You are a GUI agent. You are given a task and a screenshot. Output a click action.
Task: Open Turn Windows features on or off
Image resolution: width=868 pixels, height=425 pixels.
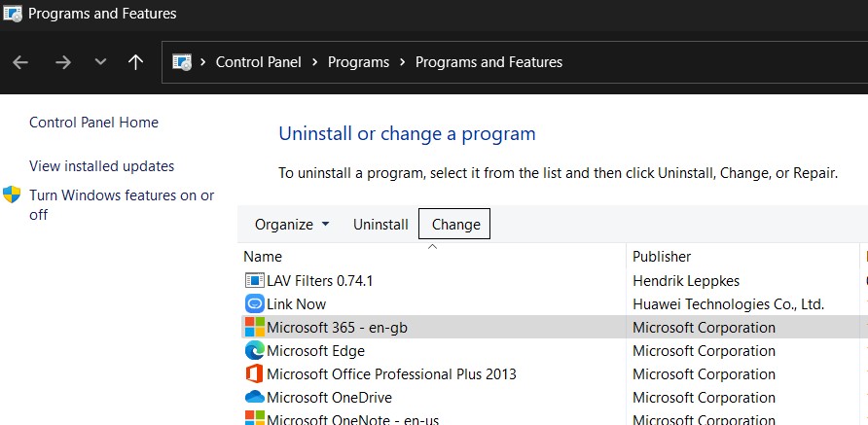tap(122, 205)
